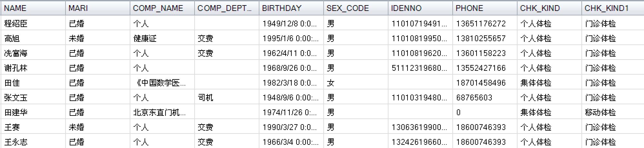644x148 pixels.
Task: Select phone cell 13601158223
Action: pos(485,53)
